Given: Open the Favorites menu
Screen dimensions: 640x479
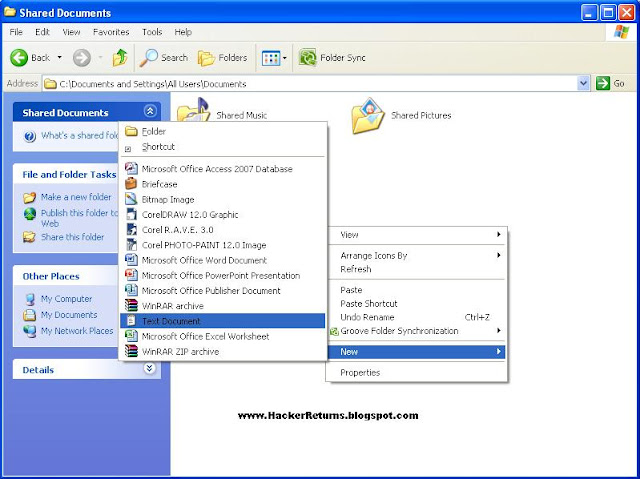Looking at the screenshot, I should coord(111,32).
